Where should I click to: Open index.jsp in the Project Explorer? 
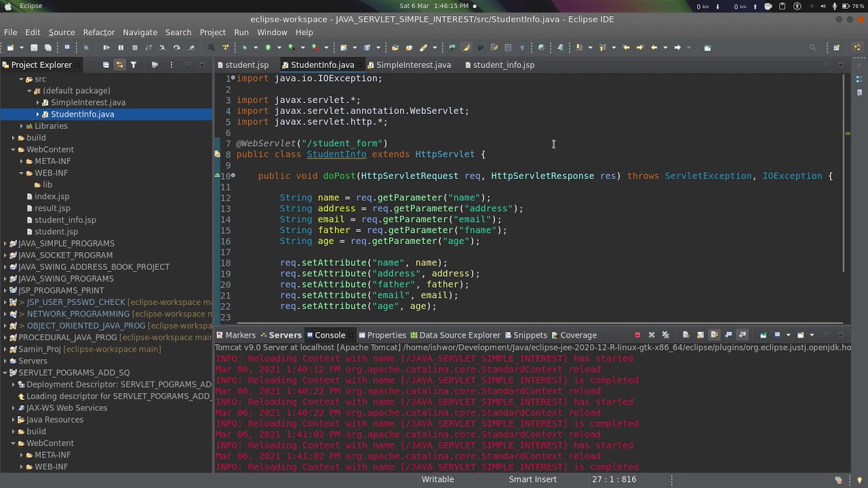pyautogui.click(x=52, y=197)
